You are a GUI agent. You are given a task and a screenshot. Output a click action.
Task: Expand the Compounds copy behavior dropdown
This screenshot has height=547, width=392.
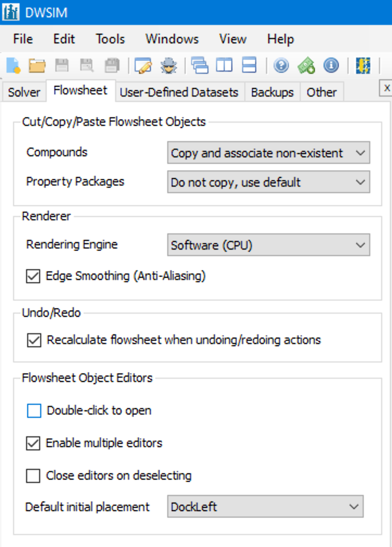pos(359,152)
